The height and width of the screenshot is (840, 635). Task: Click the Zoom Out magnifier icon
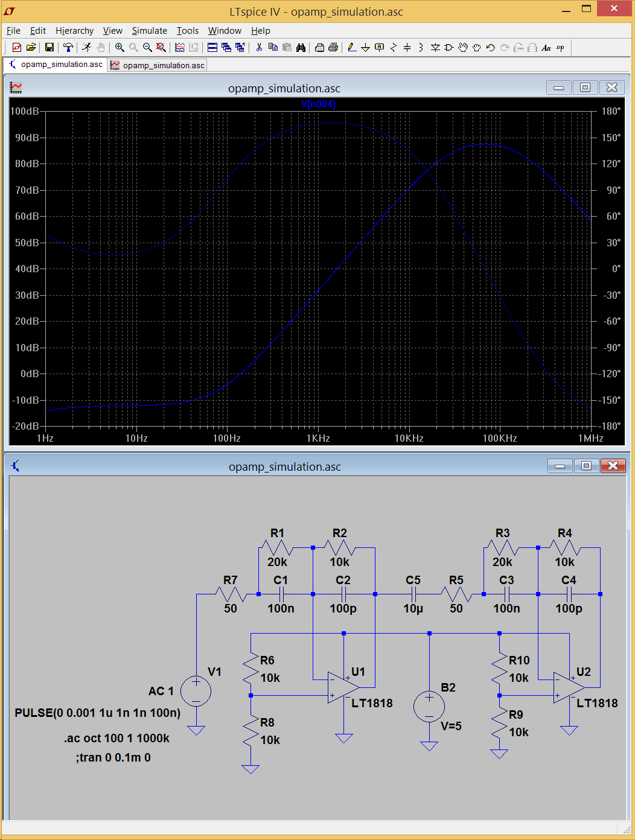coord(147,48)
